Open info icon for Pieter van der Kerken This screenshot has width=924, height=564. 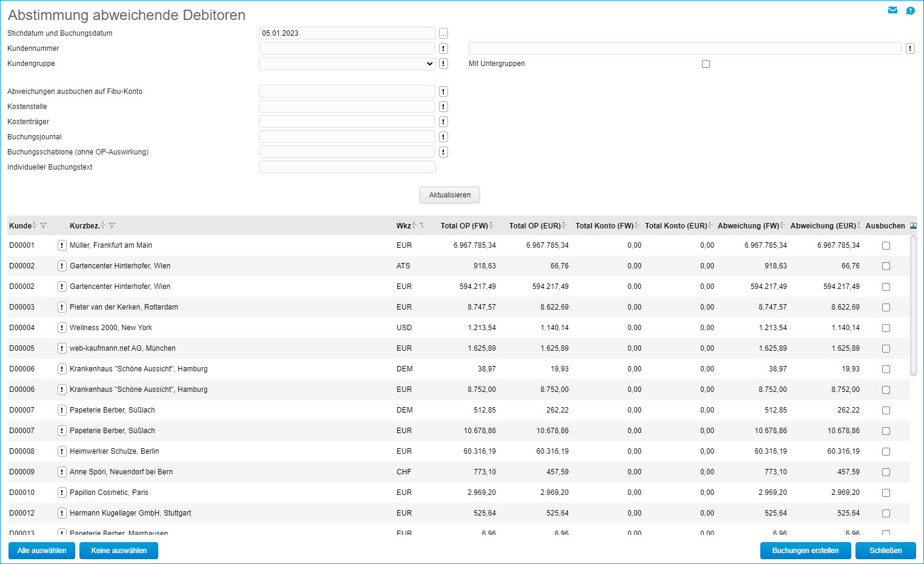click(62, 307)
